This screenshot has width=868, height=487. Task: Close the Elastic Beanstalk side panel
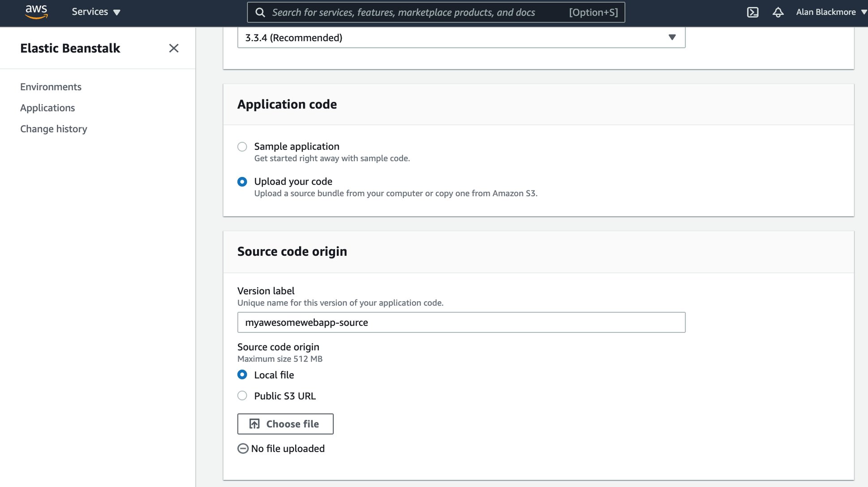pyautogui.click(x=174, y=48)
